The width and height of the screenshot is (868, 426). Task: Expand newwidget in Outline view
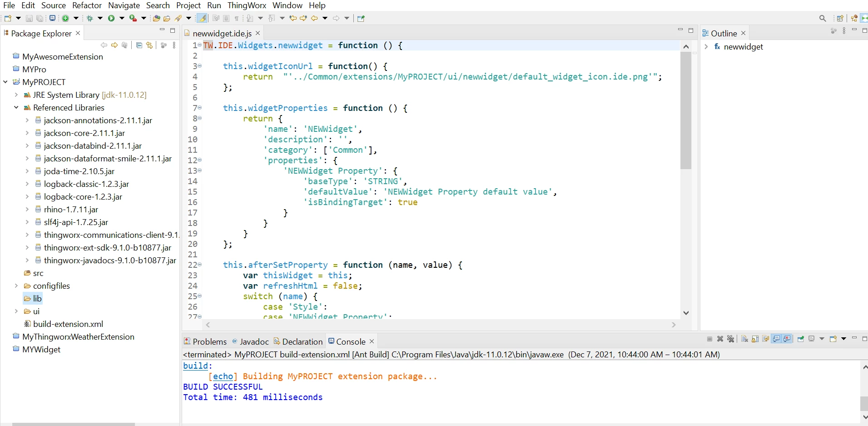tap(706, 47)
